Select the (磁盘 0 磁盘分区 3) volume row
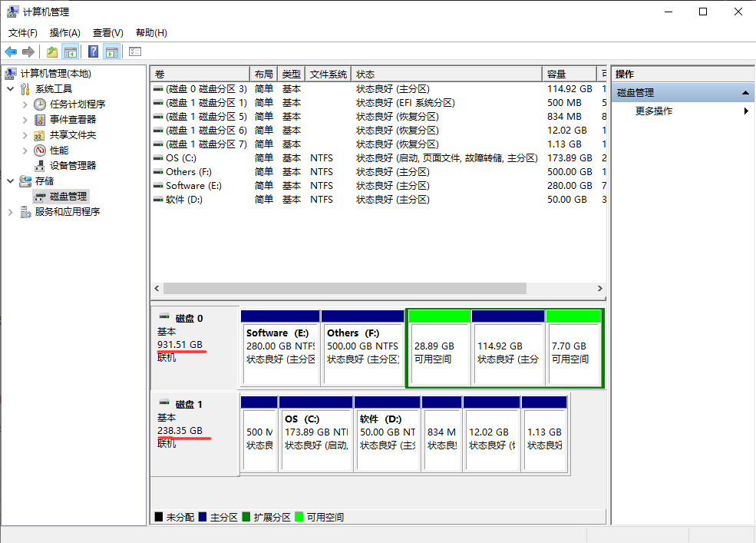This screenshot has height=543, width=756. [379, 89]
